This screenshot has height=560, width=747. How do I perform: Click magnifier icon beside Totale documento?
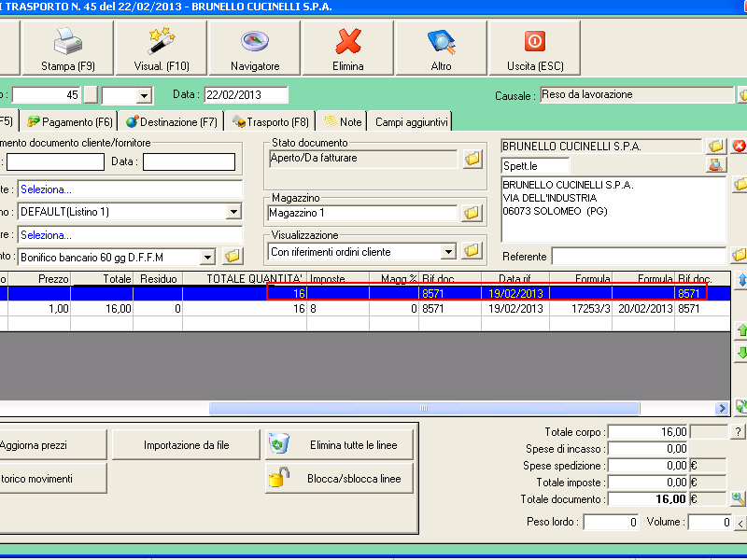pyautogui.click(x=738, y=498)
